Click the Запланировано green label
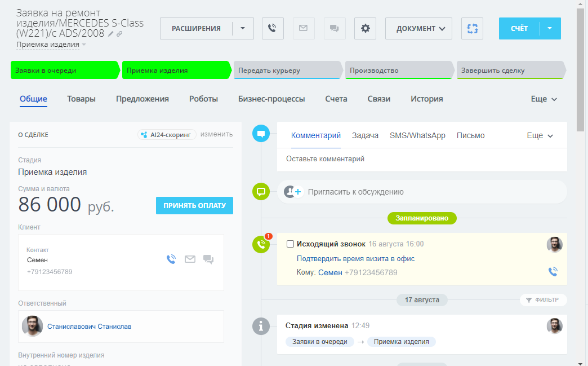The width and height of the screenshot is (588, 366). [x=422, y=218]
